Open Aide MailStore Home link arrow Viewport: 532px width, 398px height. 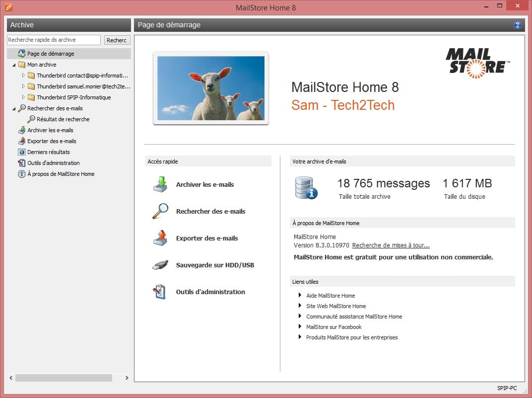pos(300,295)
